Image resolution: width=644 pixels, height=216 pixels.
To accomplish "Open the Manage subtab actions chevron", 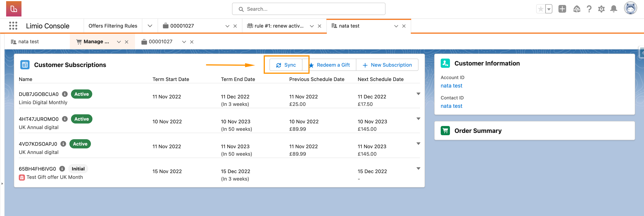I will coord(119,42).
